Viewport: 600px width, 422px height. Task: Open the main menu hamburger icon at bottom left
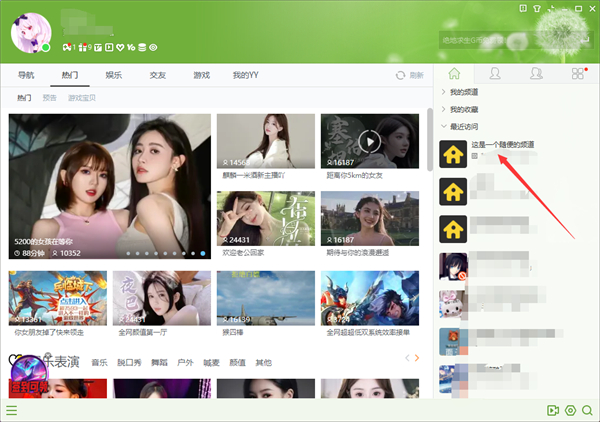tap(11, 411)
